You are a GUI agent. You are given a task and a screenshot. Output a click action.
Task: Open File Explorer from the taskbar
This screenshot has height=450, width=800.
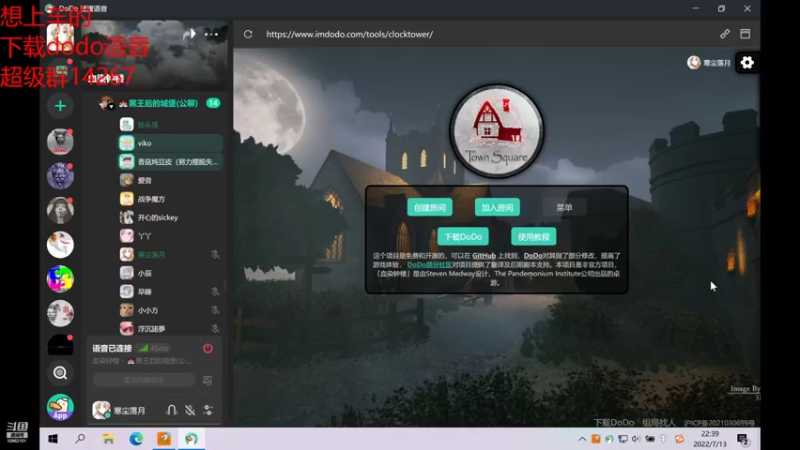pyautogui.click(x=108, y=439)
